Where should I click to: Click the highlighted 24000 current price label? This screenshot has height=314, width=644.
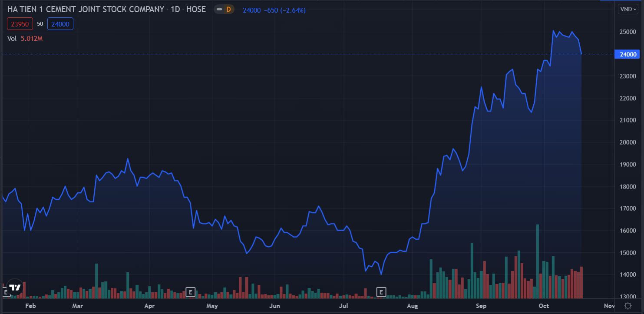pos(627,54)
